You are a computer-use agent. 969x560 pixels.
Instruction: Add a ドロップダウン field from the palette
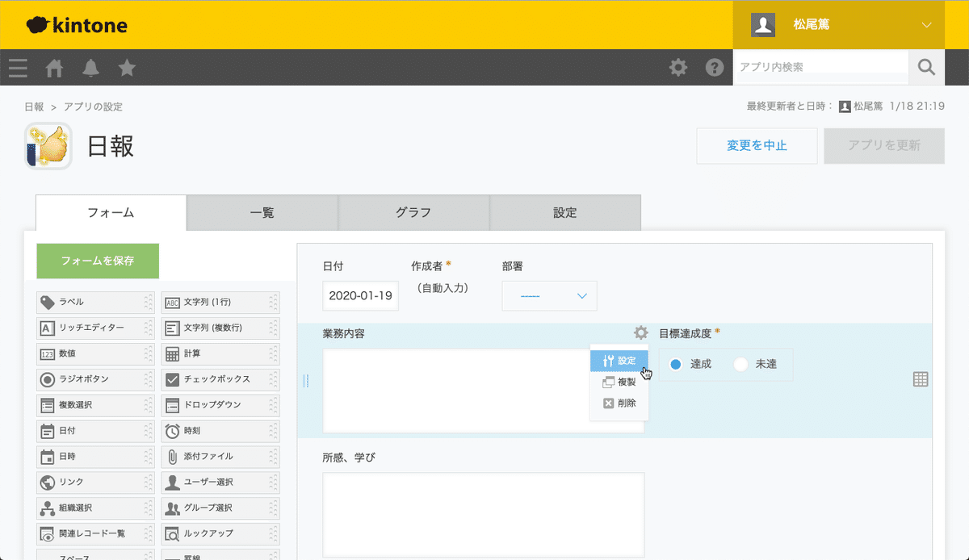point(218,405)
